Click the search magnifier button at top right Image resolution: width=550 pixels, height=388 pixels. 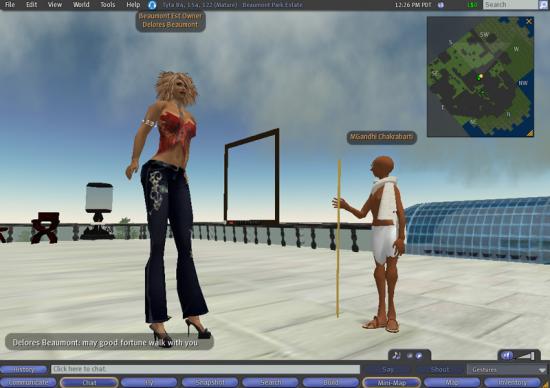click(543, 5)
